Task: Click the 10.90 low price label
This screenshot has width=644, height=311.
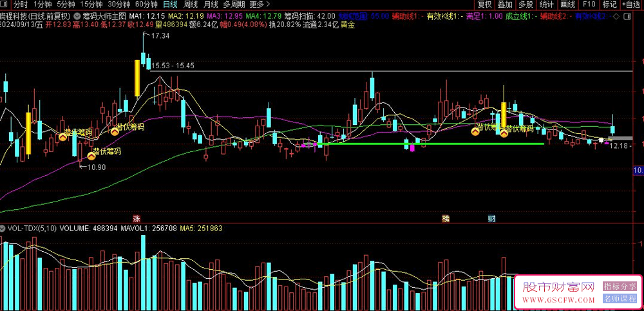Action: click(x=97, y=167)
